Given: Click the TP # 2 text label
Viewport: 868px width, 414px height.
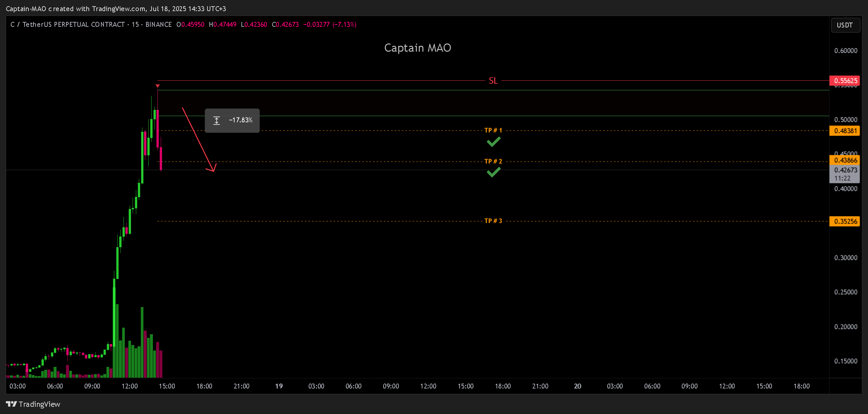Looking at the screenshot, I should [x=493, y=161].
